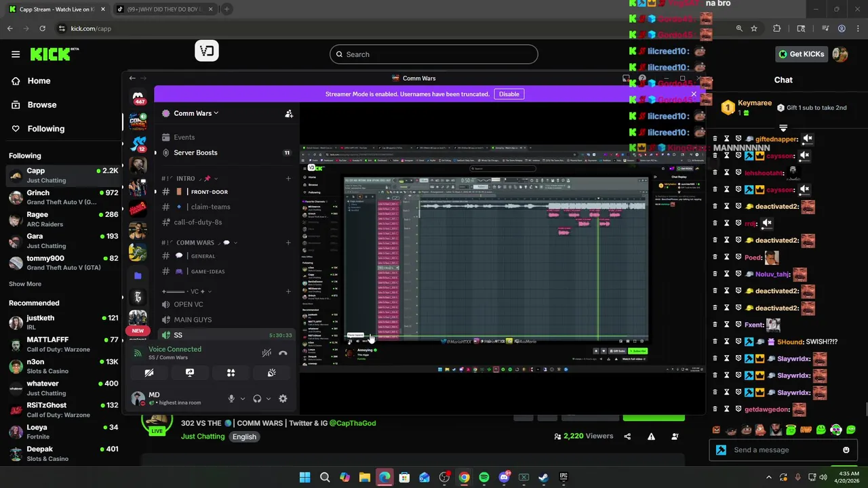Image resolution: width=868 pixels, height=488 pixels.
Task: Open Kick moderators icon beside report
Action: pyautogui.click(x=675, y=436)
